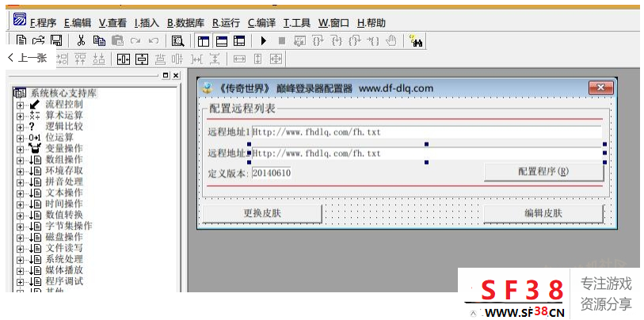This screenshot has height=320, width=644.
Task: Select the 系统核心支持库 root node
Action: pos(63,93)
